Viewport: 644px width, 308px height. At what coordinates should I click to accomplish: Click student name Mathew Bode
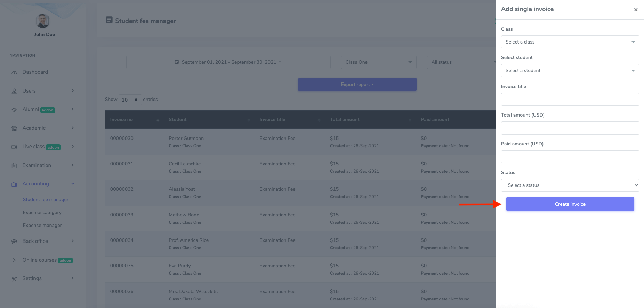click(x=184, y=215)
